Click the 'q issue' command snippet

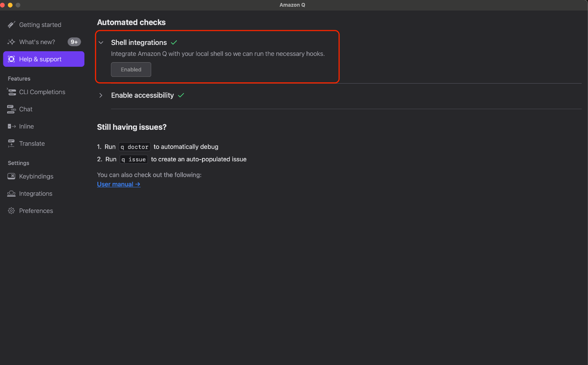pyautogui.click(x=134, y=160)
